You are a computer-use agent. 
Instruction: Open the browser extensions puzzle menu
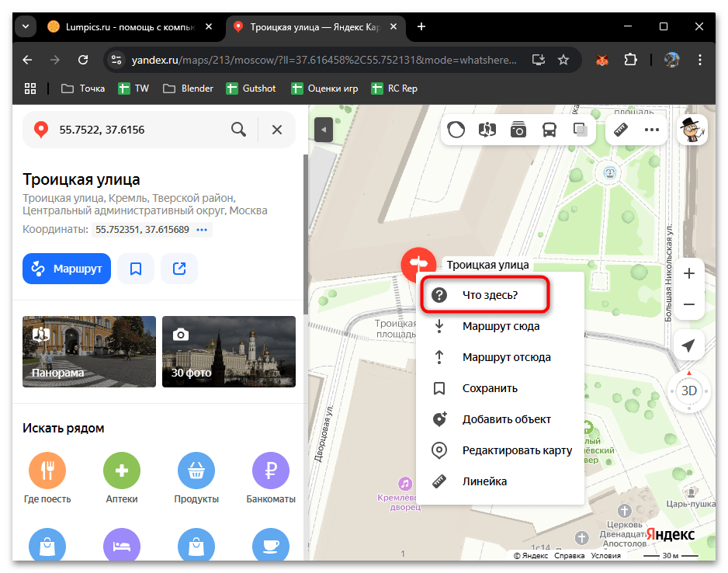click(x=630, y=60)
